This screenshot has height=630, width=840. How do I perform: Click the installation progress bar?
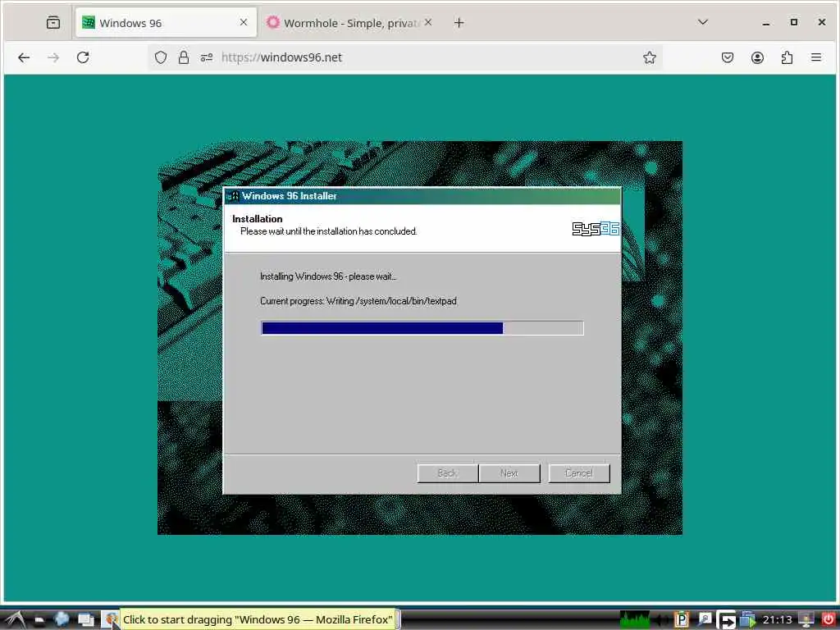tap(422, 328)
